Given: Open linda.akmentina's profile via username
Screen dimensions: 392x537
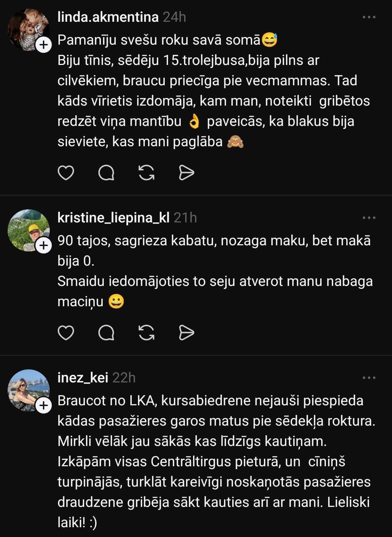Looking at the screenshot, I should coord(108,17).
